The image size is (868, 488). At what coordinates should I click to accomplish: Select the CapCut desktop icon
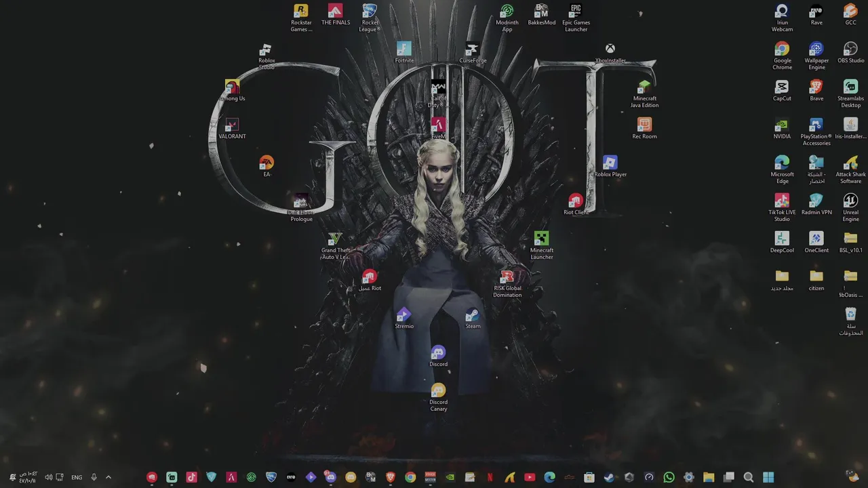pyautogui.click(x=782, y=91)
